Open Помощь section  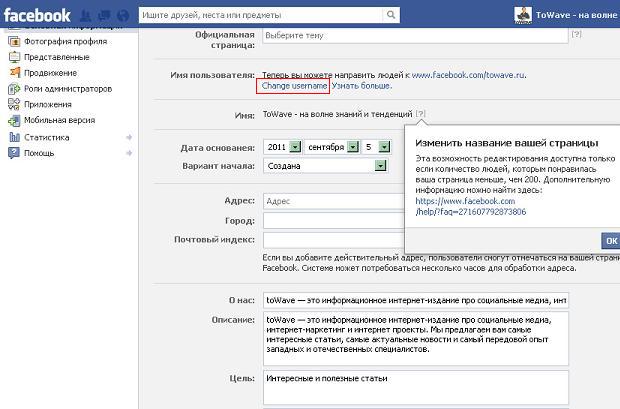(x=39, y=153)
